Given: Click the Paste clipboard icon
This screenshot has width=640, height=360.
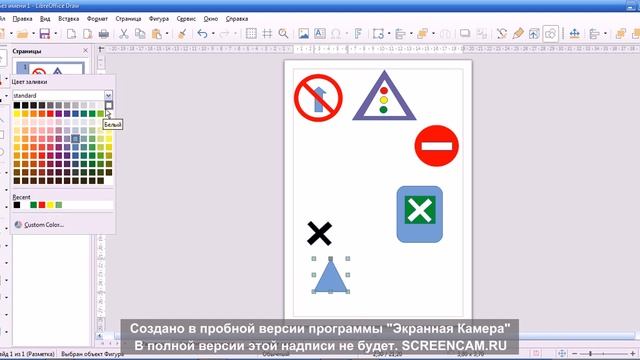Looking at the screenshot, I should coord(156,33).
